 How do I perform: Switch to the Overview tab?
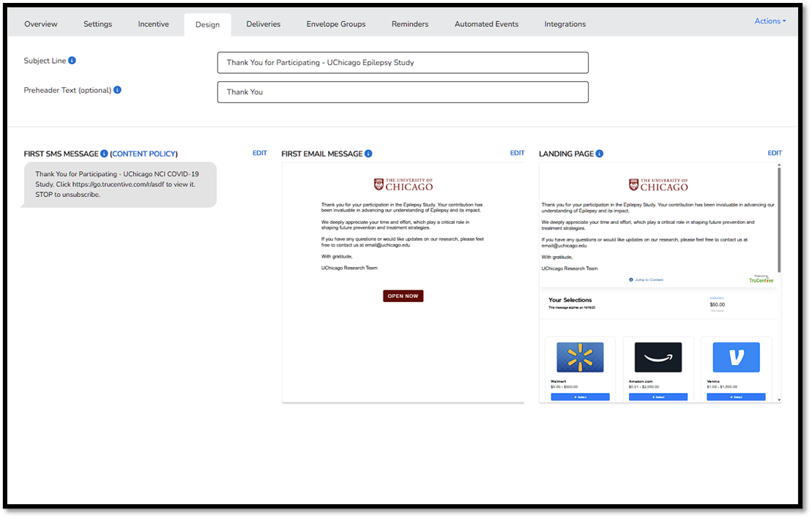click(x=40, y=23)
